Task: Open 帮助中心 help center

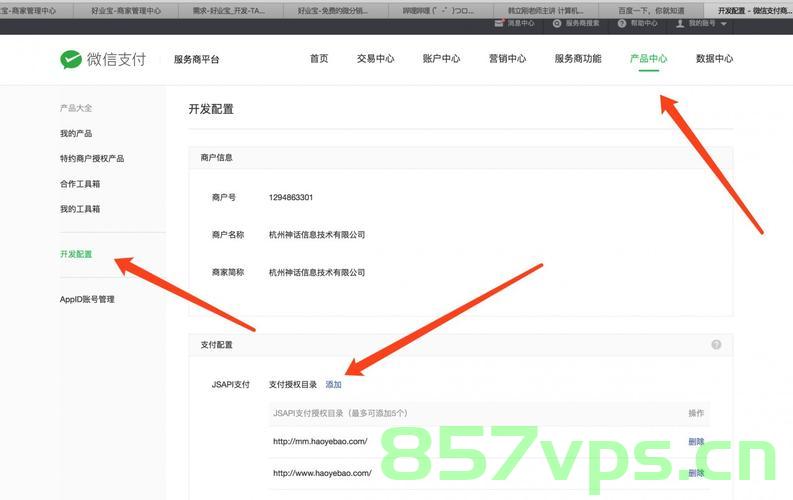Action: (x=637, y=23)
